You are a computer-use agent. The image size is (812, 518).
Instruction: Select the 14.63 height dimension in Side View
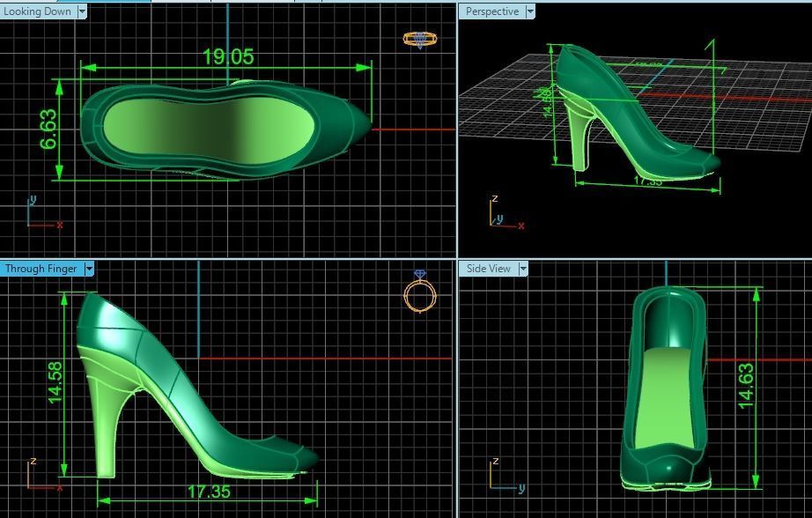(x=745, y=386)
